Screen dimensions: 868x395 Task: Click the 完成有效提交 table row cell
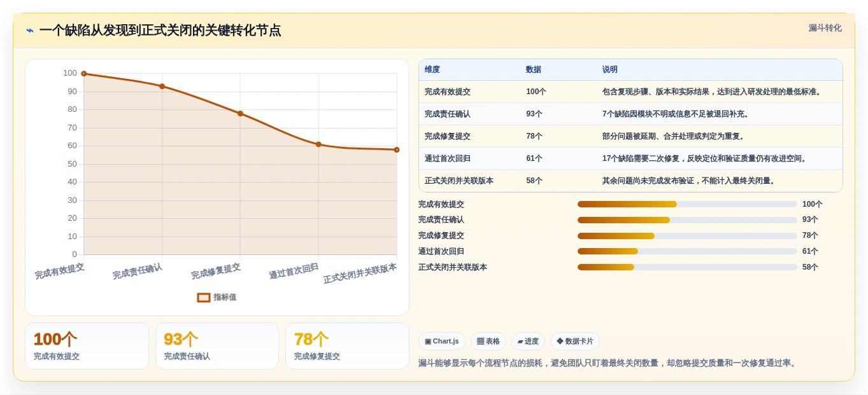click(448, 92)
